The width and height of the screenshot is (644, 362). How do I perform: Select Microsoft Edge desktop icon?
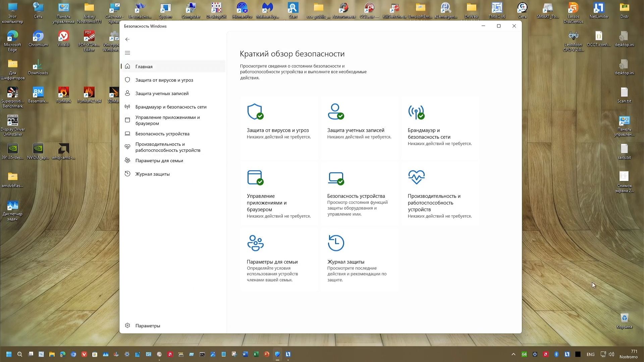point(12,41)
